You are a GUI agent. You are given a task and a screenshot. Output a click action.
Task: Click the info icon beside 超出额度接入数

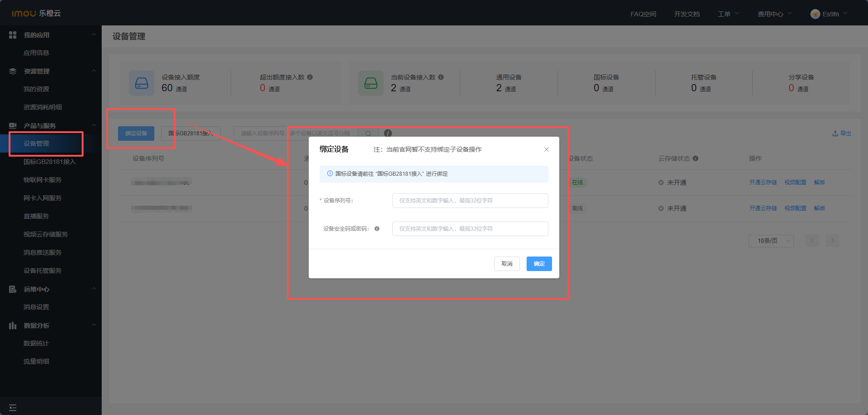(310, 77)
